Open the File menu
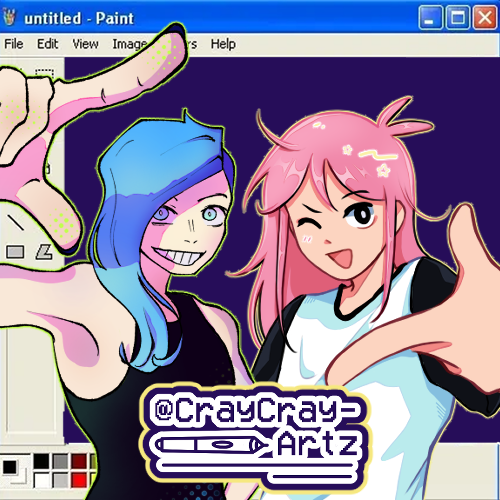The height and width of the screenshot is (500, 500). coord(14,44)
